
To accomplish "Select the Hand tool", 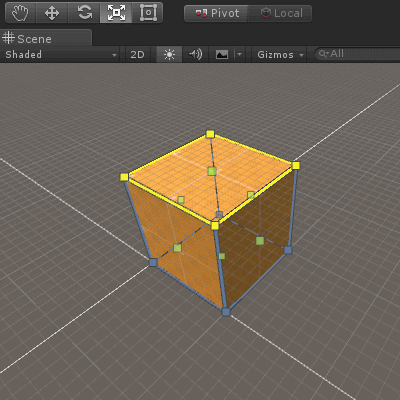I will pyautogui.click(x=20, y=13).
